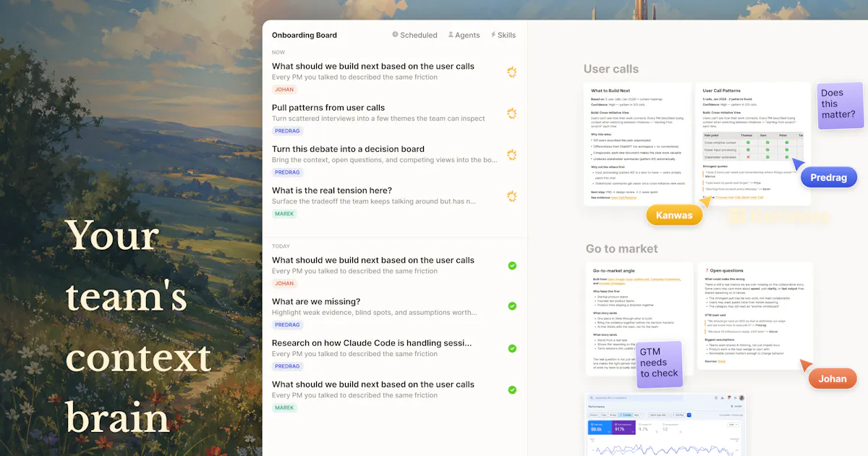Click PREDRAG tag under 'Research on how Claude Code'
This screenshot has height=456, width=868.
coord(288,366)
